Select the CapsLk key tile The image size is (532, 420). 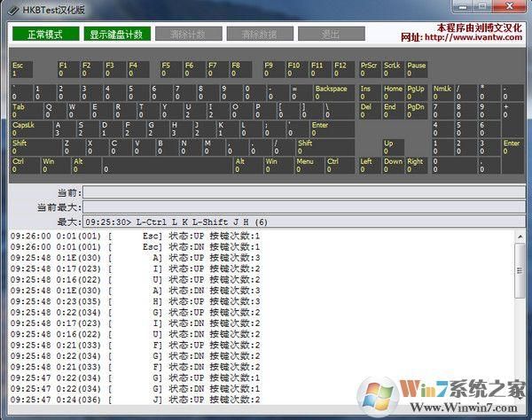click(32, 129)
